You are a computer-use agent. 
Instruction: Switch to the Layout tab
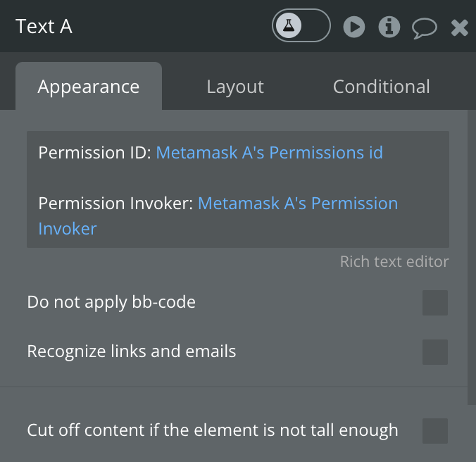235,87
